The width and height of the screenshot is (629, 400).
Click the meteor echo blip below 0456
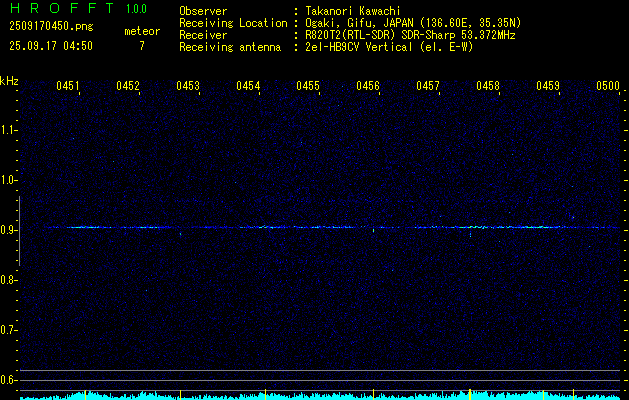point(373,230)
